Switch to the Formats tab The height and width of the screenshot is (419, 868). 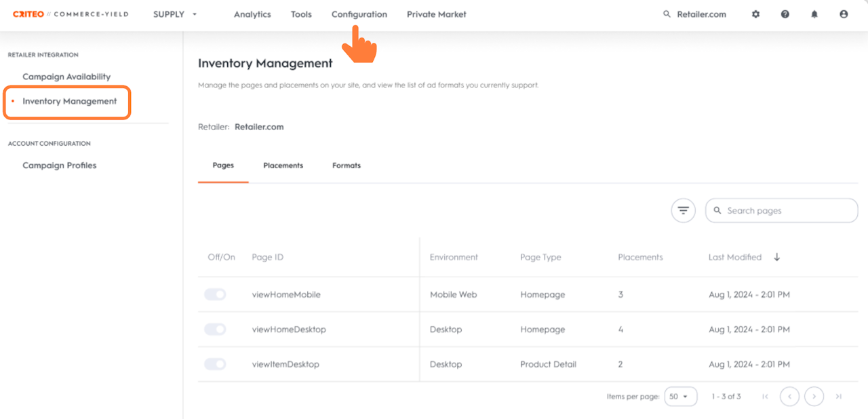[347, 165]
